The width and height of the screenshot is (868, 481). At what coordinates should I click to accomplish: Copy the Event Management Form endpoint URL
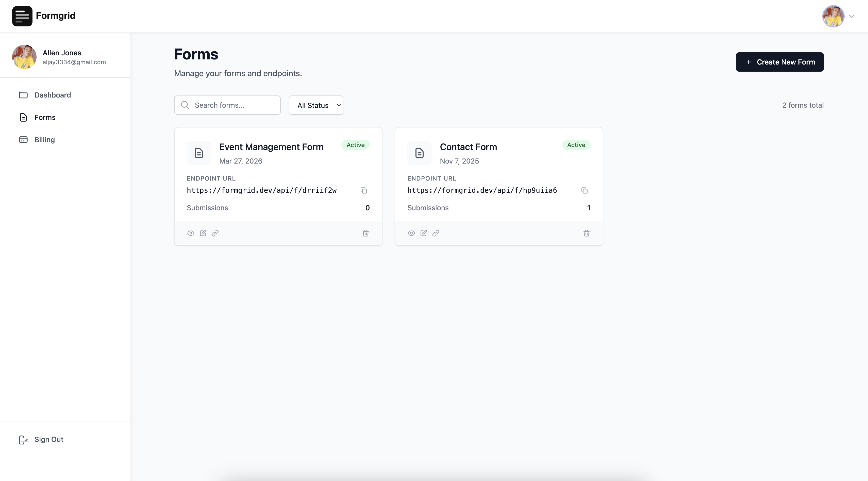[x=364, y=190]
